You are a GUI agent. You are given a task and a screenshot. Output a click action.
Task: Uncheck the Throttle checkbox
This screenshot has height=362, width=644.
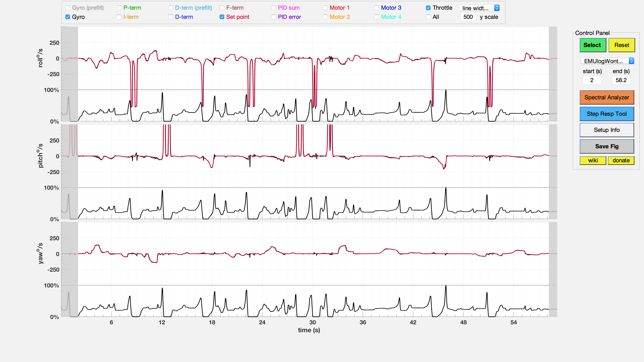click(x=428, y=8)
